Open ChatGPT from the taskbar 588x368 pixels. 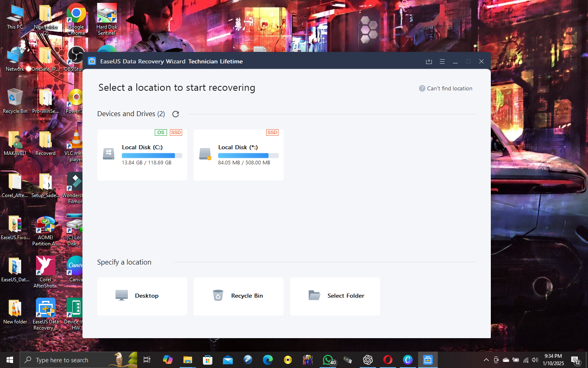click(x=368, y=360)
